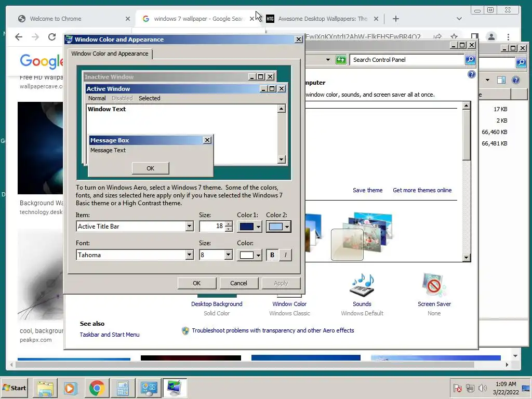Click Get more themes online link
The height and width of the screenshot is (399, 532).
[x=422, y=190]
